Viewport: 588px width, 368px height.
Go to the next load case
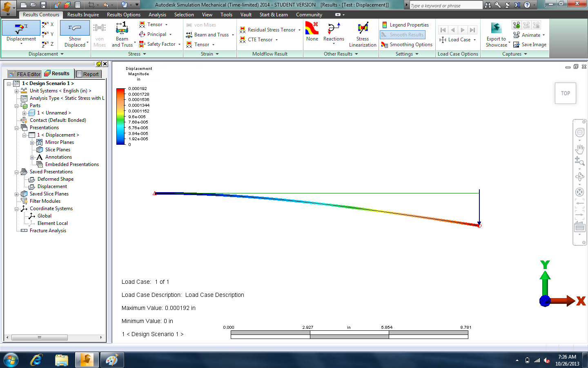click(x=463, y=30)
